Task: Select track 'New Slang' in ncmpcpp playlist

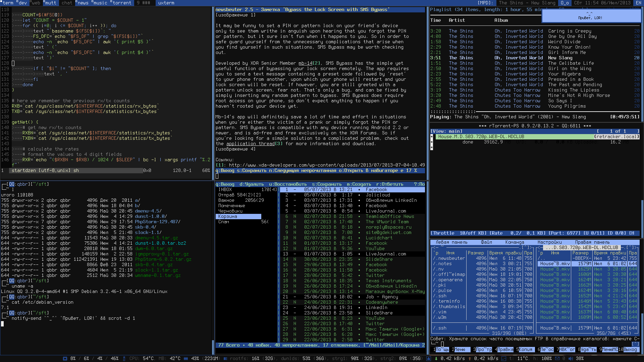Action: (535, 58)
